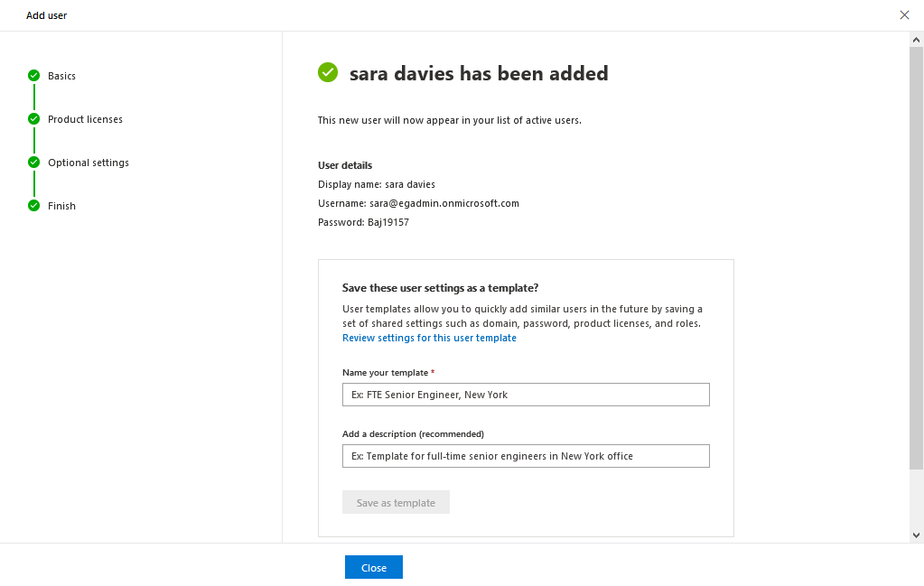Click the scrollbar down arrow

(916, 535)
